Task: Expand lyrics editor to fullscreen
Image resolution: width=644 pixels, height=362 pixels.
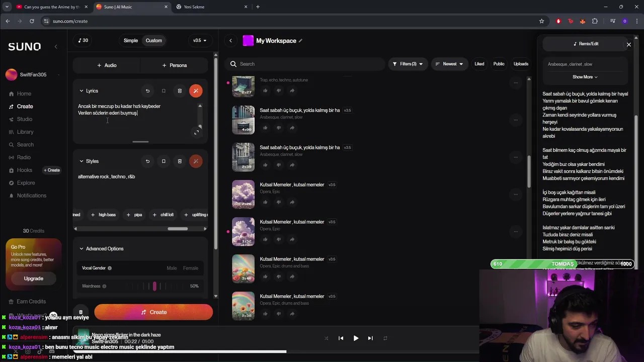Action: point(197,132)
